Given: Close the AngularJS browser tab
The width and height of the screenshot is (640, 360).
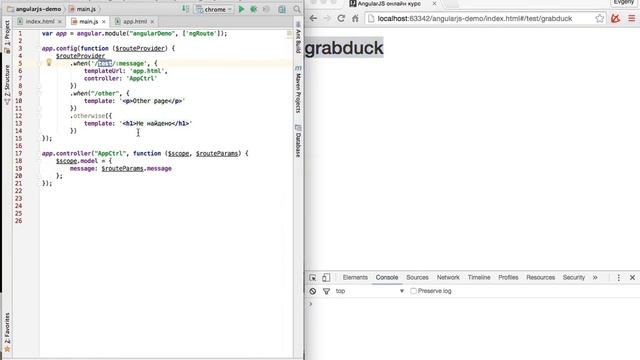Looking at the screenshot, I should tap(434, 3).
